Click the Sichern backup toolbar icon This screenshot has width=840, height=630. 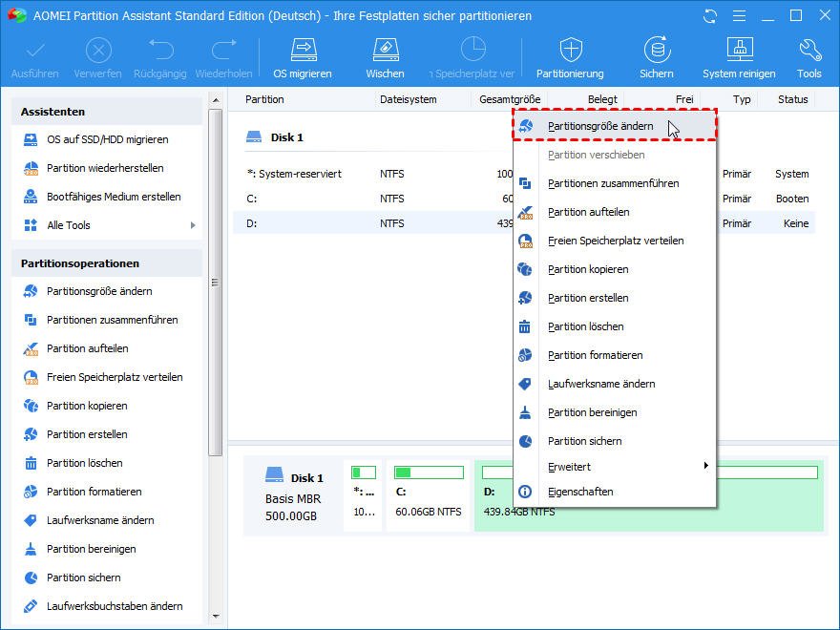(657, 59)
